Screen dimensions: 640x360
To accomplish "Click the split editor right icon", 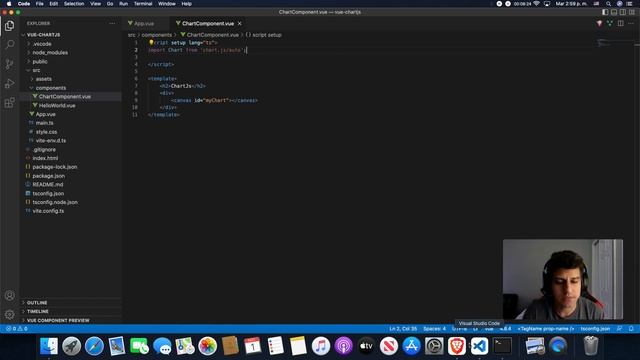I will coord(620,24).
